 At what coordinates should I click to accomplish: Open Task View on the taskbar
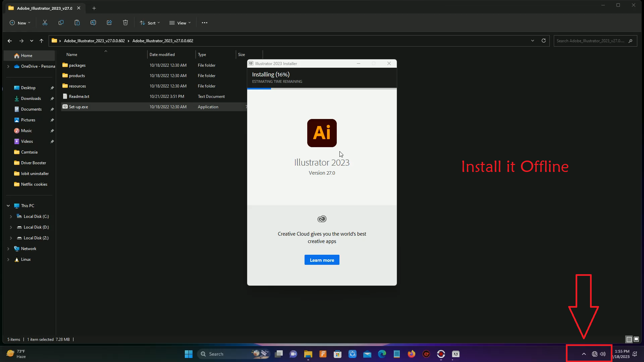[x=279, y=354]
